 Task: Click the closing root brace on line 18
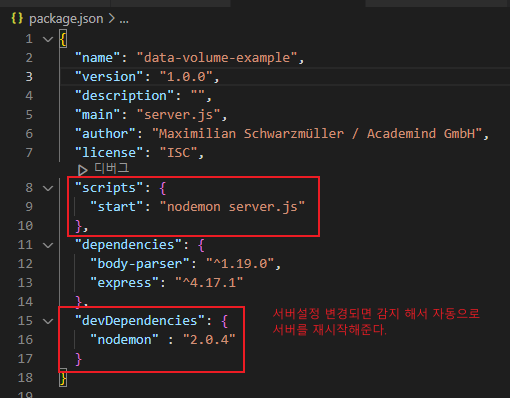[63, 378]
